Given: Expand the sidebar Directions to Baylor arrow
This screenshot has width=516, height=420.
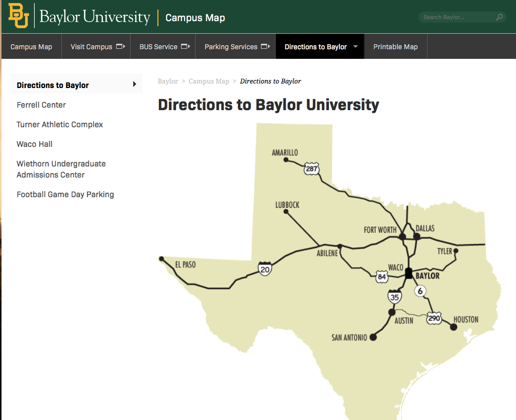Looking at the screenshot, I should pos(134,85).
